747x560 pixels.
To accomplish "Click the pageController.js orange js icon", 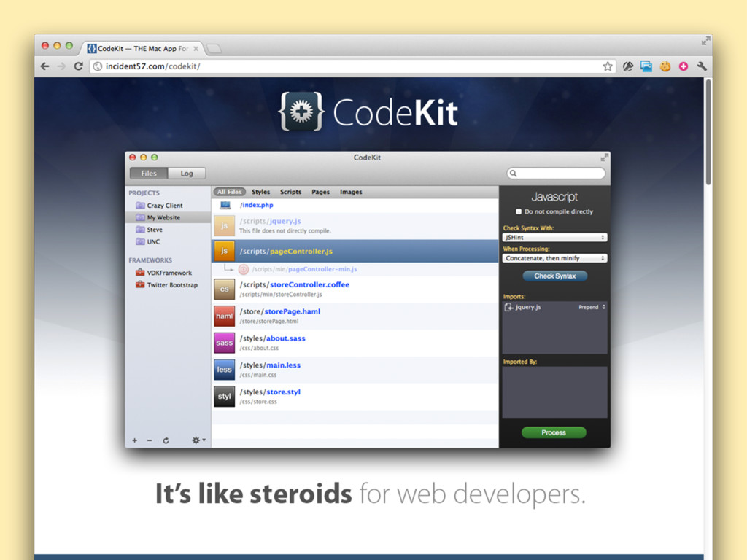I will point(225,251).
